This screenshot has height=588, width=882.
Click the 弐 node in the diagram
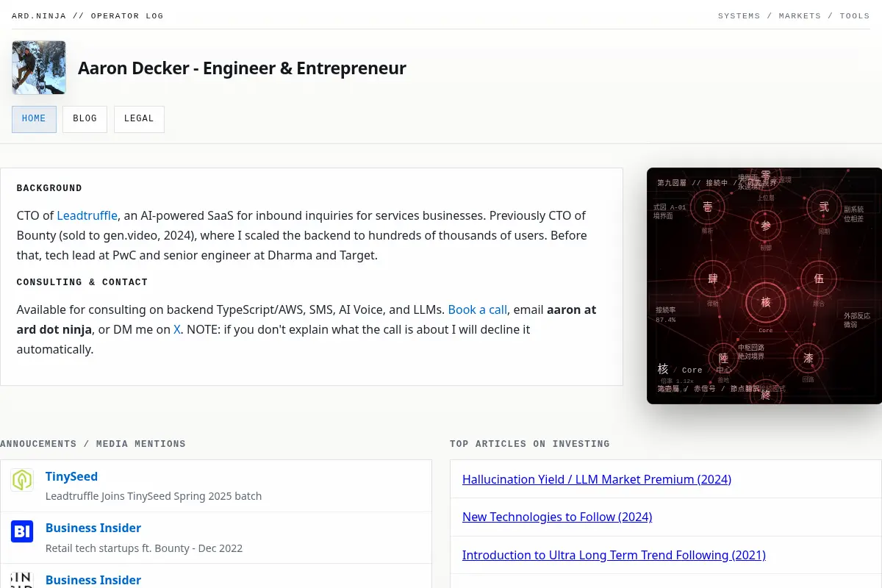click(x=824, y=207)
